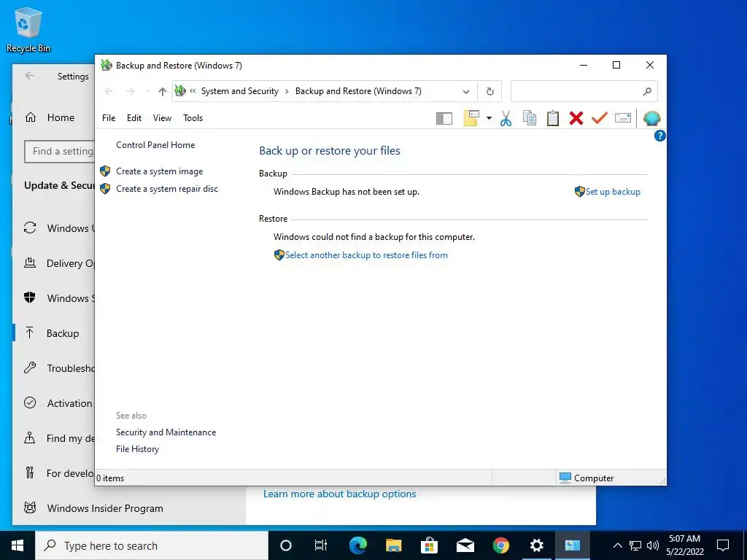Select Find my device in Settings sidebar
The width and height of the screenshot is (747, 560).
coord(54,438)
